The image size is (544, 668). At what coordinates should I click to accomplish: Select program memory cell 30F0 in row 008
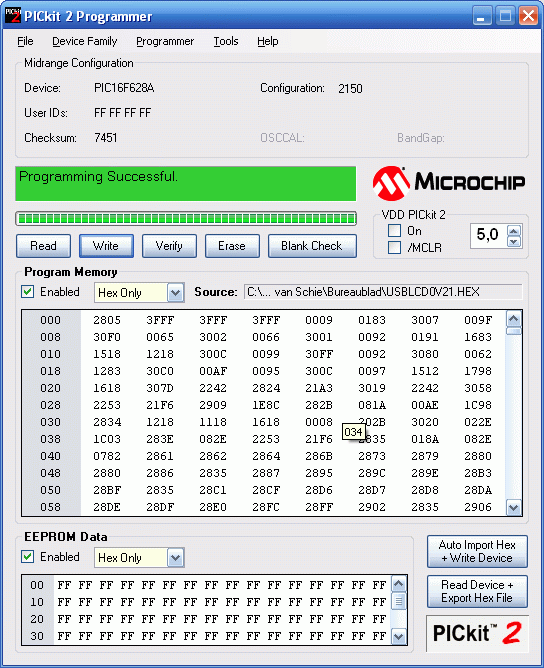click(x=107, y=337)
